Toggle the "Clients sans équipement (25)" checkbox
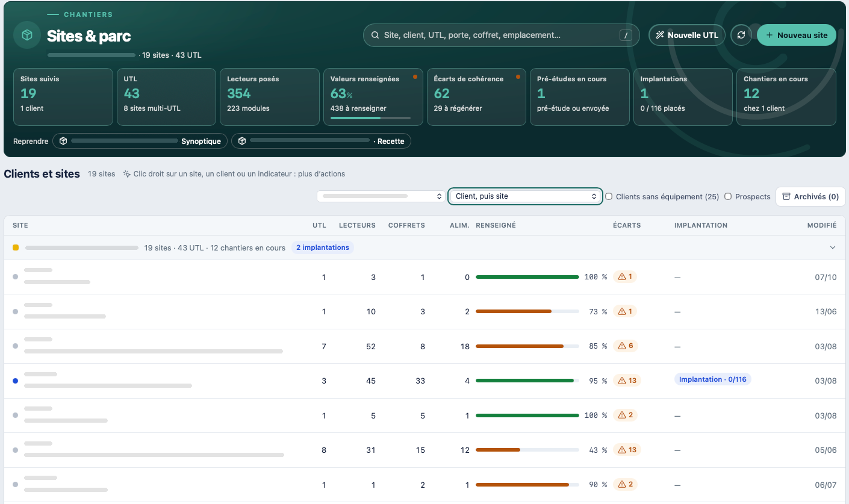This screenshot has width=849, height=504. [x=609, y=196]
